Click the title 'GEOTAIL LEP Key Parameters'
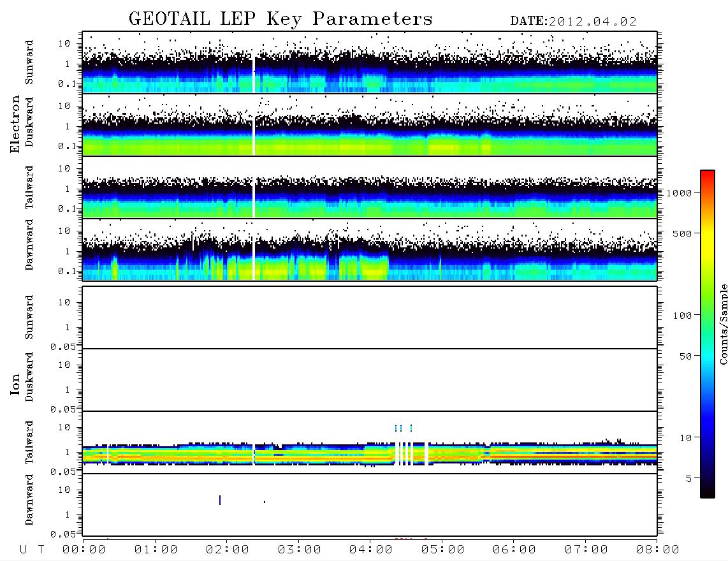The image size is (728, 561). [x=280, y=19]
